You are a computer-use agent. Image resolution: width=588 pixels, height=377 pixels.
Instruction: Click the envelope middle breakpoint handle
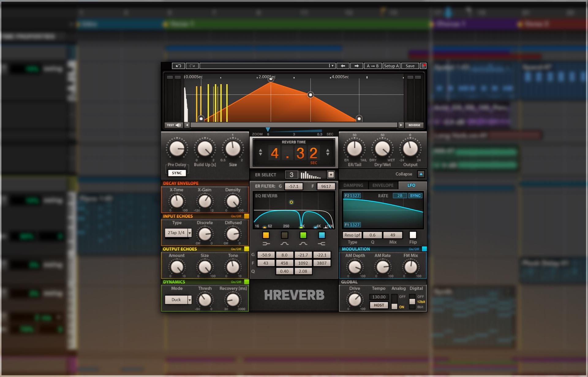(311, 95)
